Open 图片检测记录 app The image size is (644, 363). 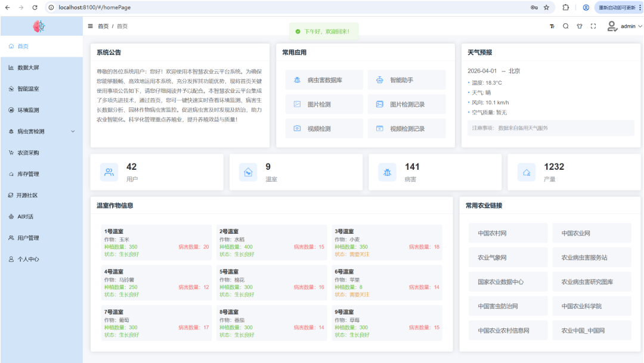[x=407, y=104]
